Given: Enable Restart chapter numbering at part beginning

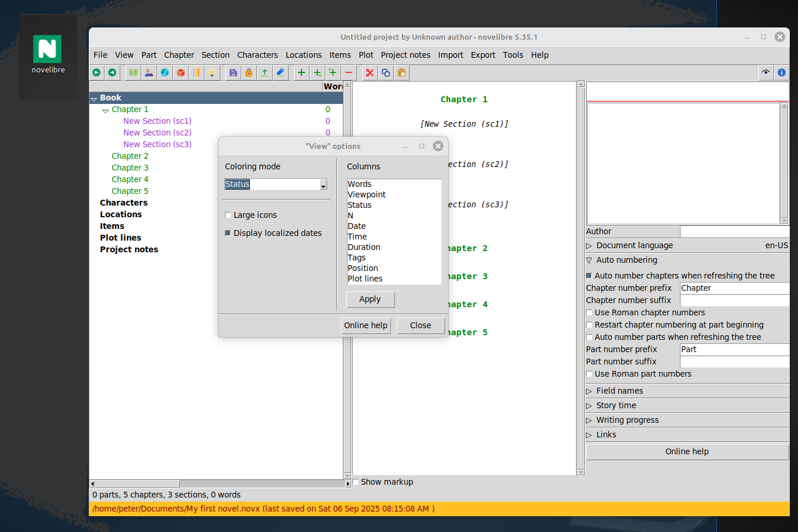Looking at the screenshot, I should [589, 325].
